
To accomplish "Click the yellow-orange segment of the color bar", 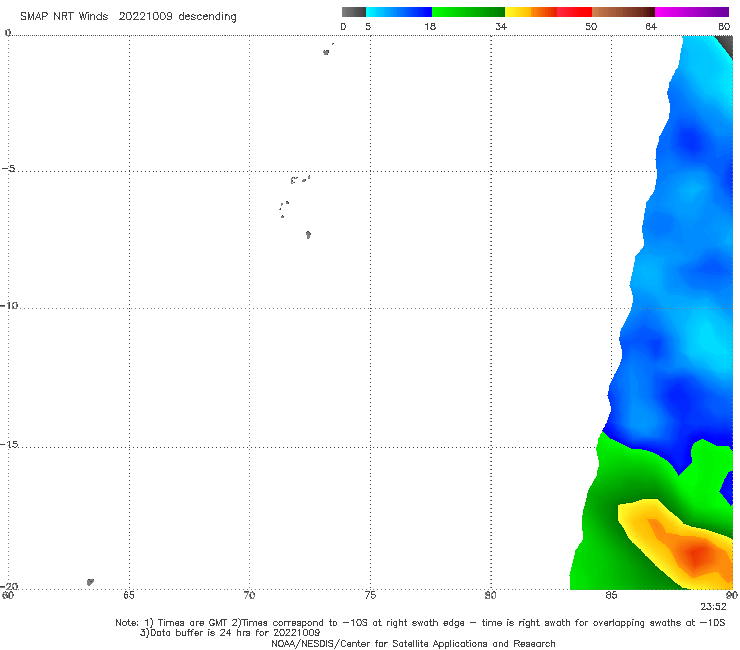I will 530,12.
